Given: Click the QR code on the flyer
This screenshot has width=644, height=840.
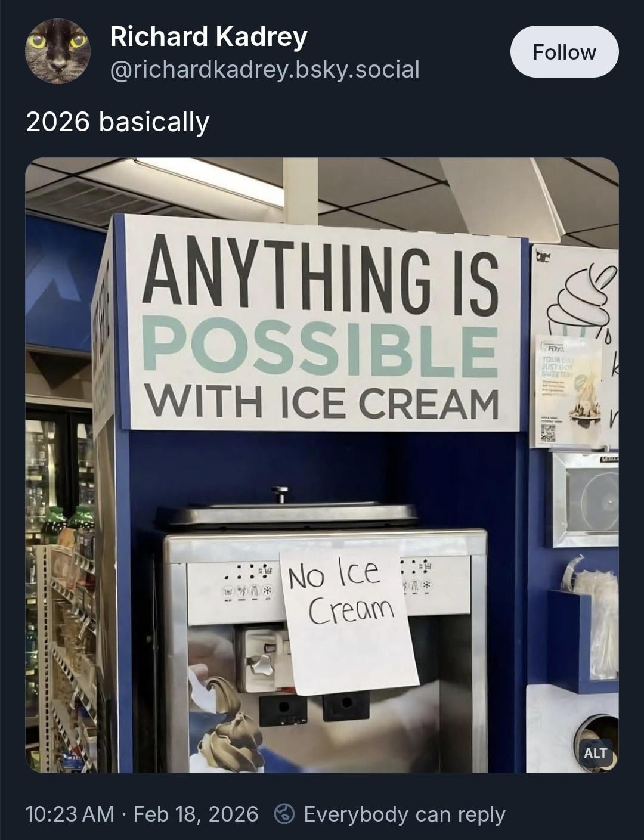Looking at the screenshot, I should point(548,432).
